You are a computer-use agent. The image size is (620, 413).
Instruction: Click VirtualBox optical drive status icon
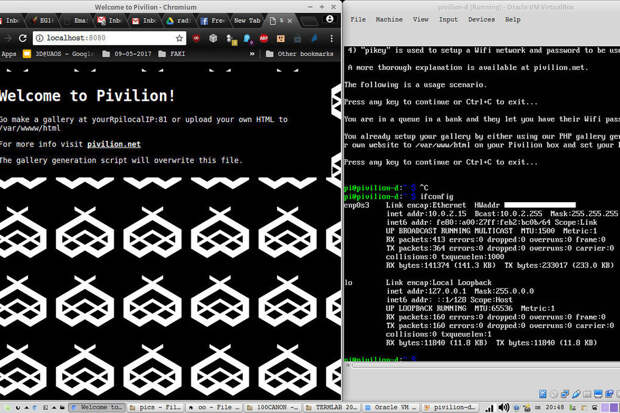[554, 394]
